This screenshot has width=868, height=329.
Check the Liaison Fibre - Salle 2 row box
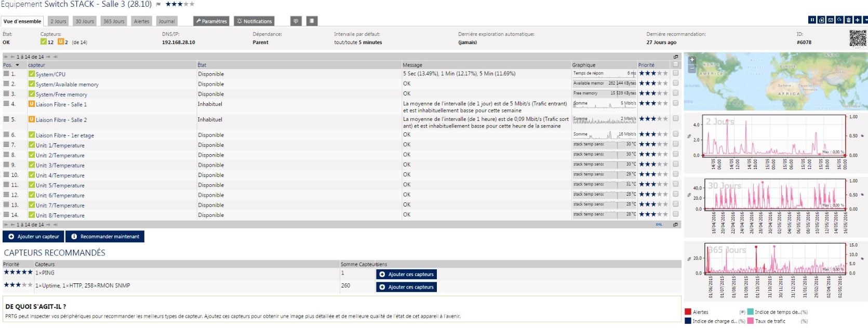coord(675,118)
